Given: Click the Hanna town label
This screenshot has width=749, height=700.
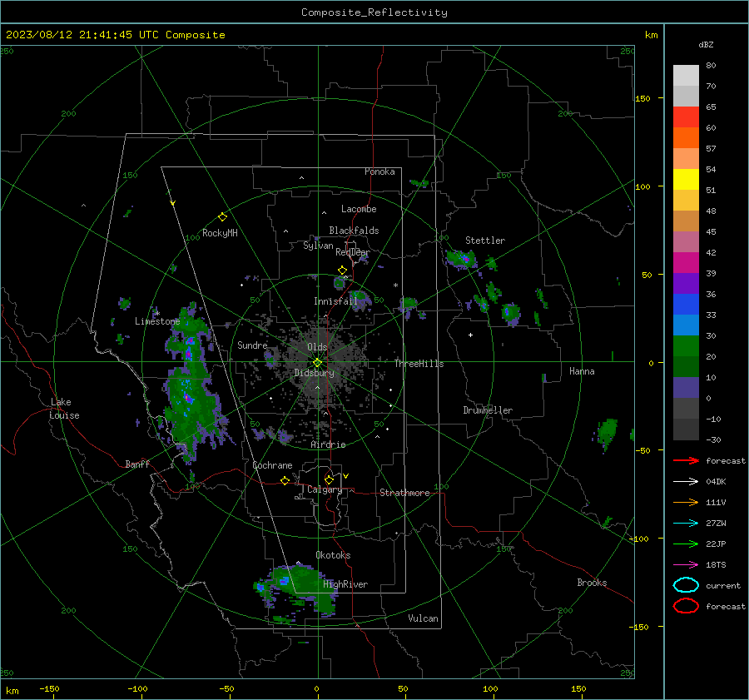Looking at the screenshot, I should (x=582, y=371).
